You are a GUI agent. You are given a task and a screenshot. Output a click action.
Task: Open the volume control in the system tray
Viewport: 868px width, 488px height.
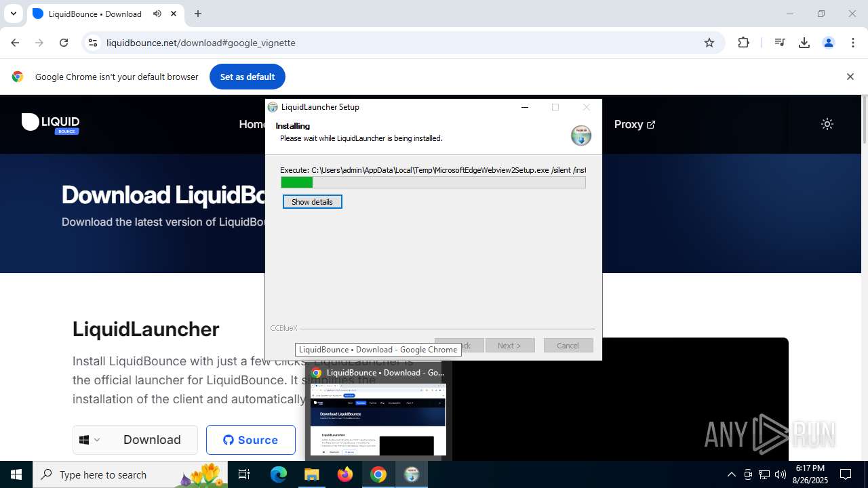pos(781,474)
